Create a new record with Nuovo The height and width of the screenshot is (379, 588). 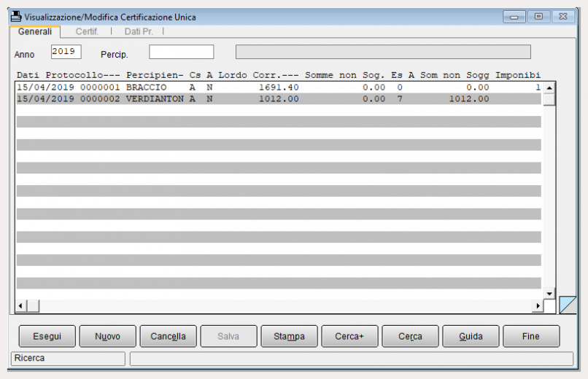108,336
